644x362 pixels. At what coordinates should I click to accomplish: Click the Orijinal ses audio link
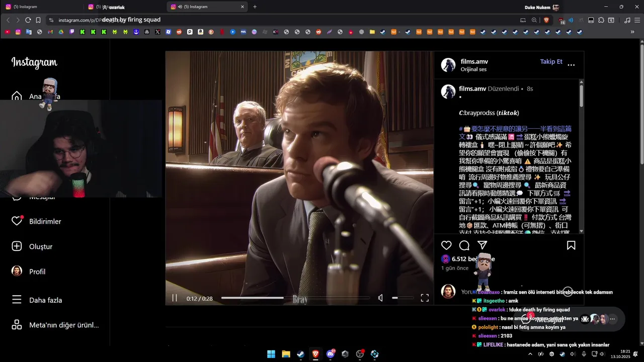(x=473, y=69)
